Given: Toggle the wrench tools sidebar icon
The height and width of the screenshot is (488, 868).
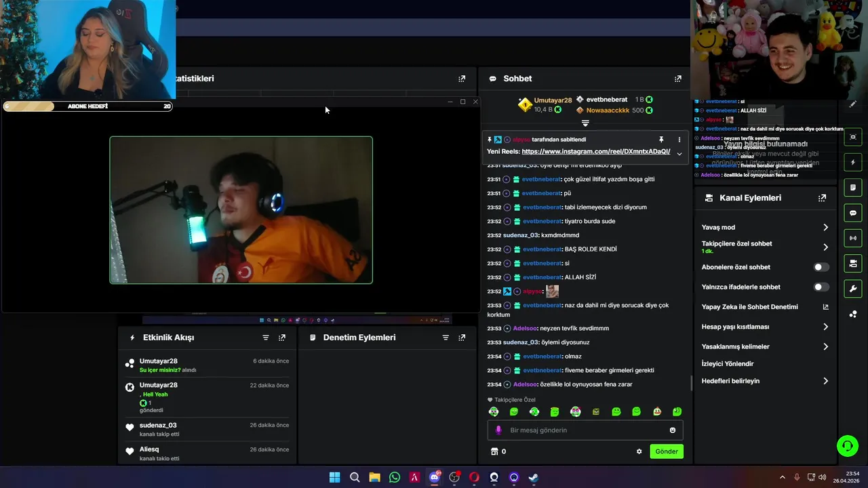Looking at the screenshot, I should click(x=853, y=289).
